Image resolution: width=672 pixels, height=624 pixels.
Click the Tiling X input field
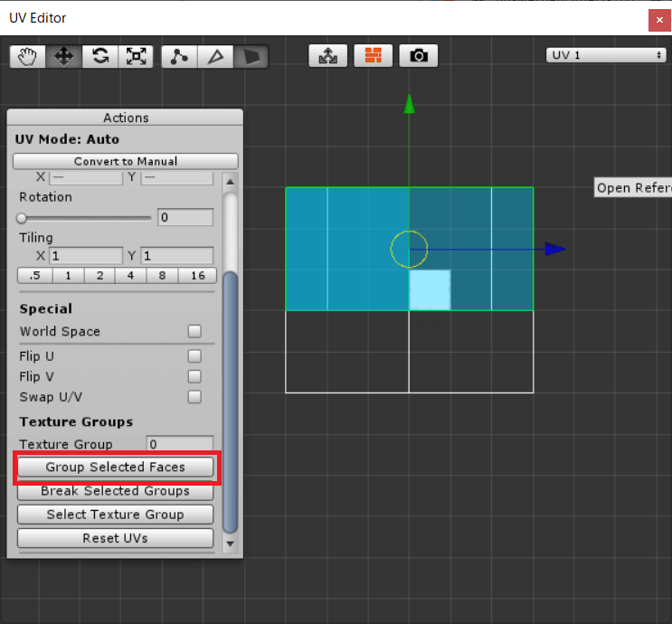(x=86, y=256)
